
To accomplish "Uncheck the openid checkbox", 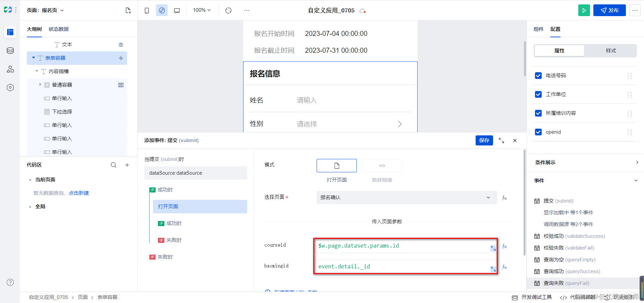I will tap(538, 132).
